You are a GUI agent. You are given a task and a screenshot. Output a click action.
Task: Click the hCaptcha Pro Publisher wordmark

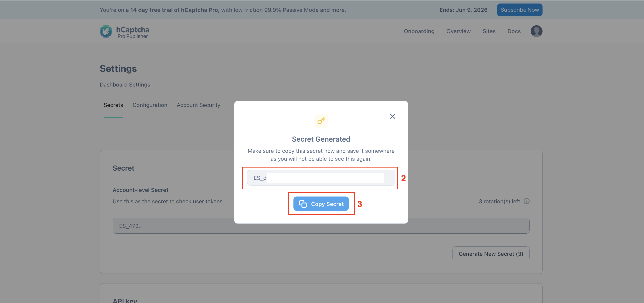tap(133, 32)
